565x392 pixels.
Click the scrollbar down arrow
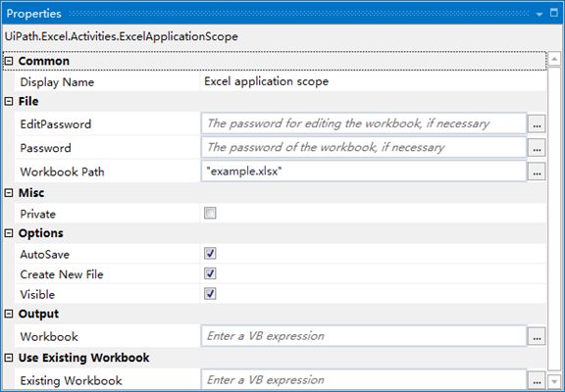(554, 380)
